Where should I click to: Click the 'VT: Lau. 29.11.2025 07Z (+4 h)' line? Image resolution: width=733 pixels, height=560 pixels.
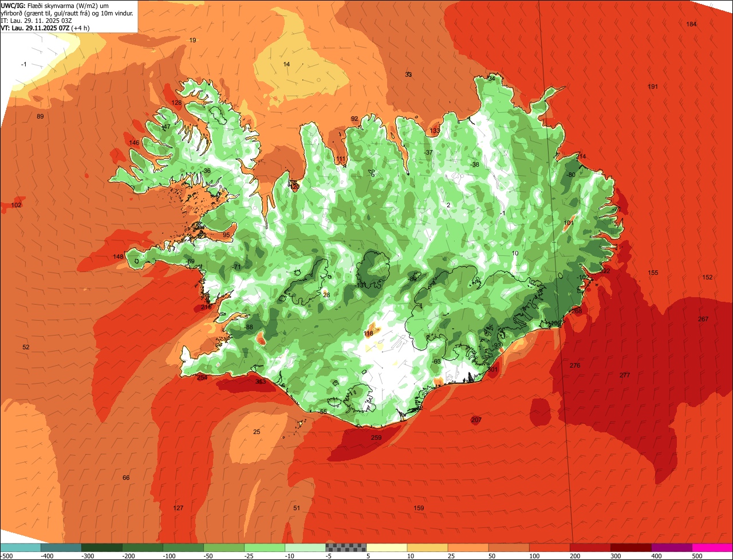(45, 27)
